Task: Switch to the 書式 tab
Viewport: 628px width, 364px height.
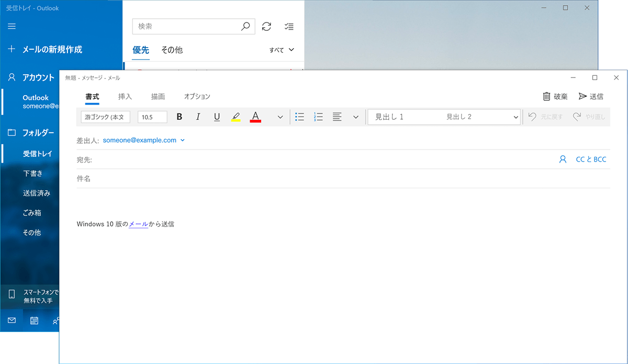Action: click(92, 96)
